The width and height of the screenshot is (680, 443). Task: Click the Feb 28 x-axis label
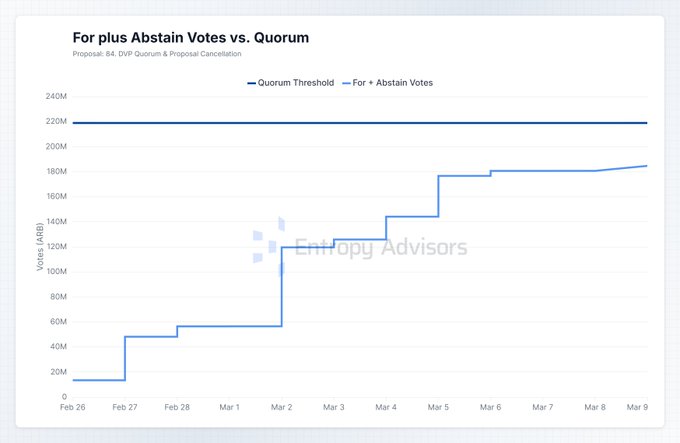[177, 407]
